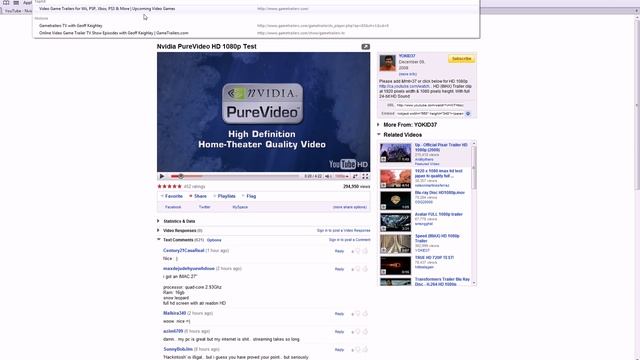Click the grid icon in bookmarks bar
The width and height of the screenshot is (640, 360).
[16, 2]
